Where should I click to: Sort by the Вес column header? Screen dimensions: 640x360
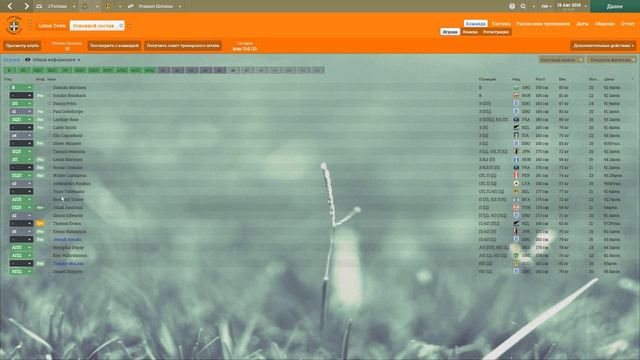pyautogui.click(x=562, y=79)
